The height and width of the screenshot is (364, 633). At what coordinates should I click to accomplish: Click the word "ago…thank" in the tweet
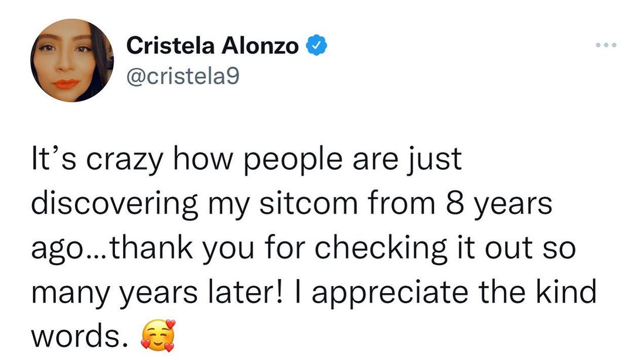(x=110, y=249)
